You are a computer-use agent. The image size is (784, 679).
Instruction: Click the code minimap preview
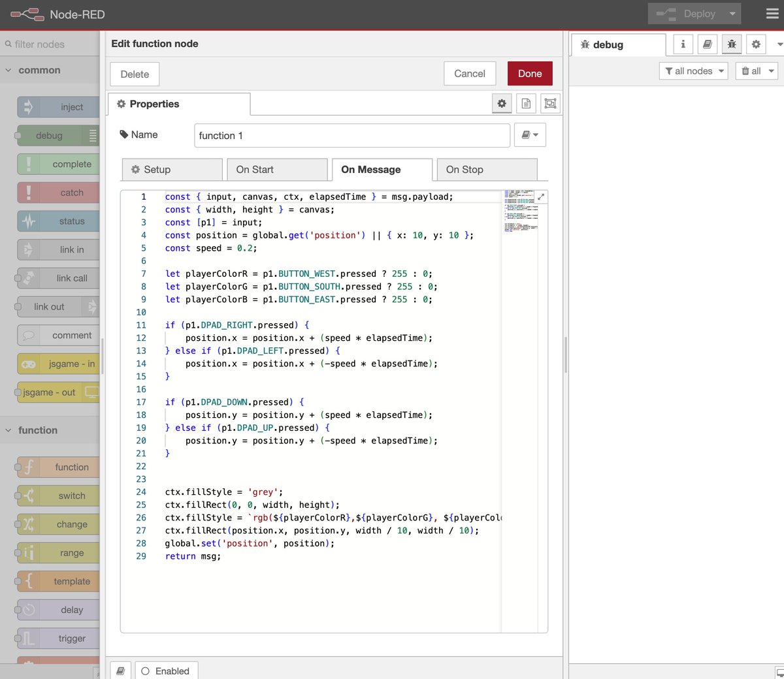coord(521,210)
